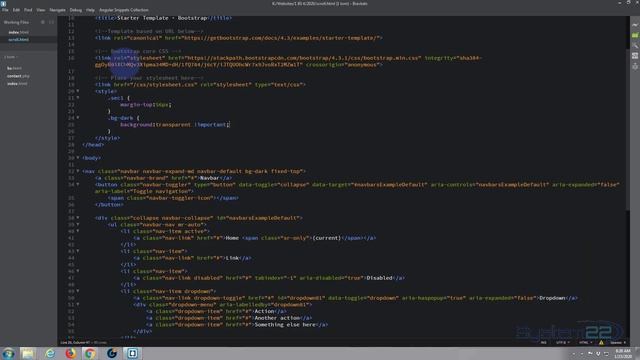640x360 pixels.
Task: Click the text 'Another action' in code
Action: tap(277, 318)
